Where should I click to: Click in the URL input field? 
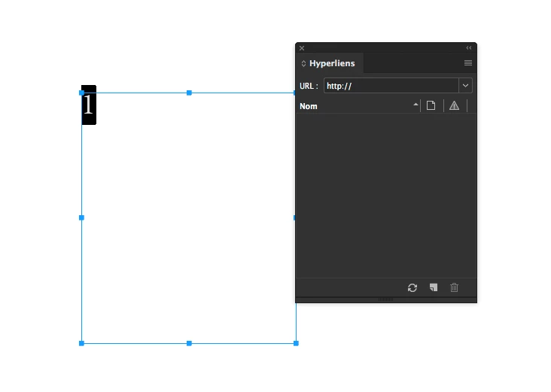click(391, 86)
